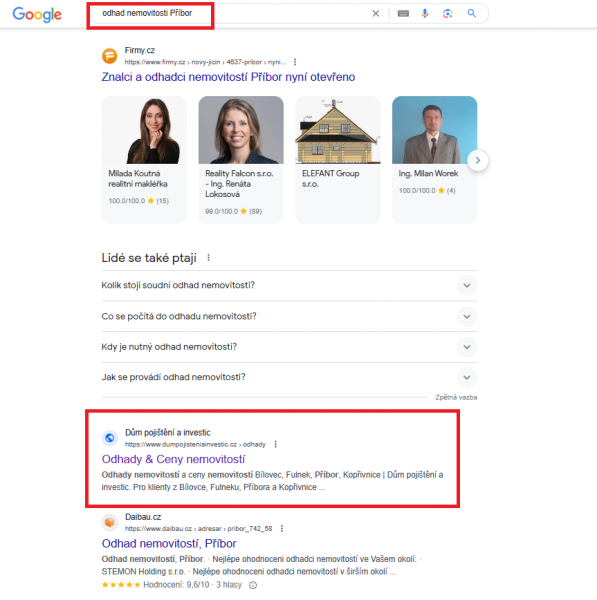This screenshot has height=600, width=597.
Task: Clear the search query with X
Action: click(376, 14)
